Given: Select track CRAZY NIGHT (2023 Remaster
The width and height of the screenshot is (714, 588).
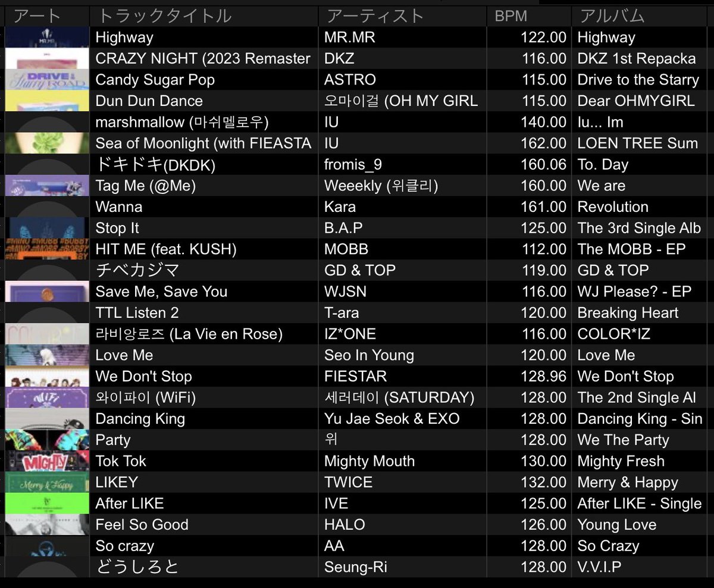Looking at the screenshot, I should click(x=203, y=59).
